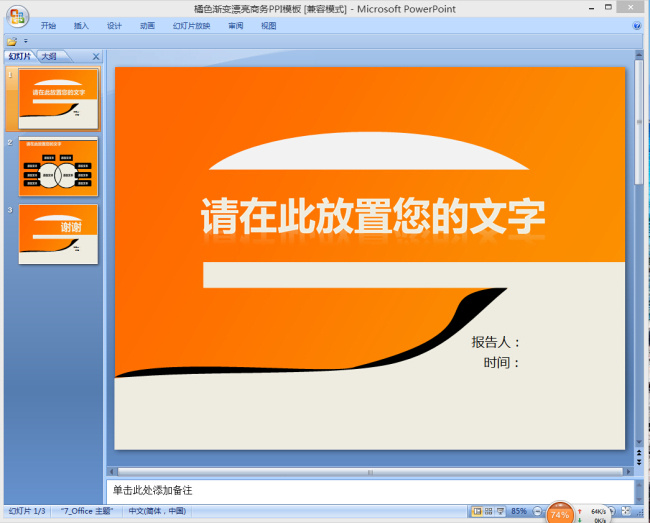Select slide 1 thumbnail
Viewport: 650px width, 523px height.
pos(58,99)
